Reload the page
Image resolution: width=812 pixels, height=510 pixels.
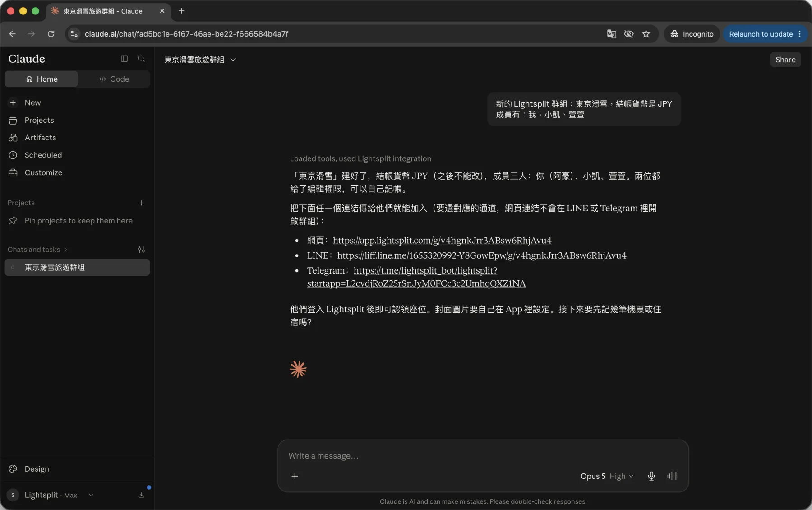(51, 34)
